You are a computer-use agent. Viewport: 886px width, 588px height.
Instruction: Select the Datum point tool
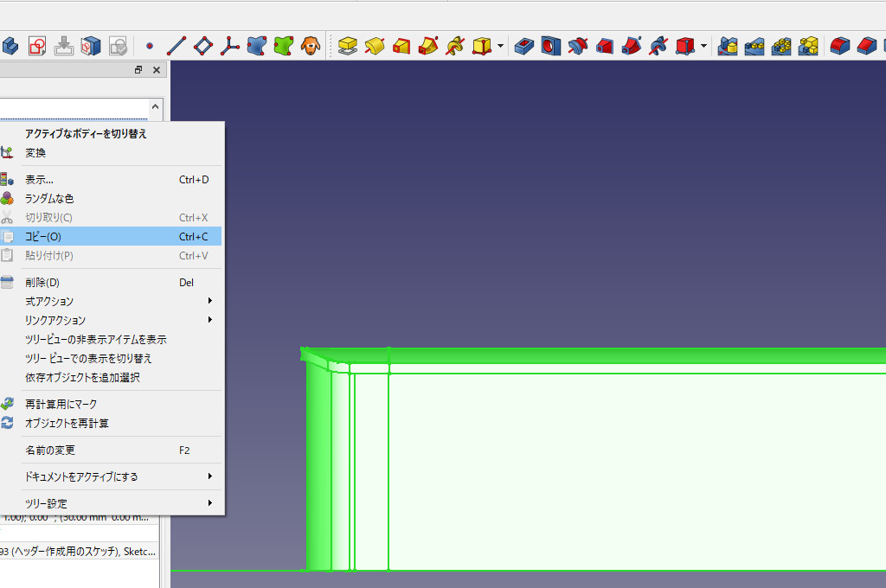(150, 45)
